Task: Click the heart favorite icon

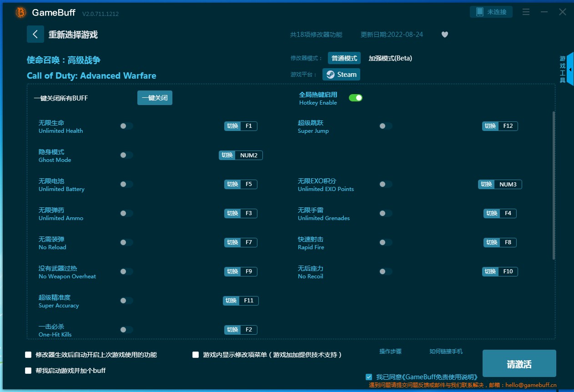Action: pyautogui.click(x=445, y=35)
